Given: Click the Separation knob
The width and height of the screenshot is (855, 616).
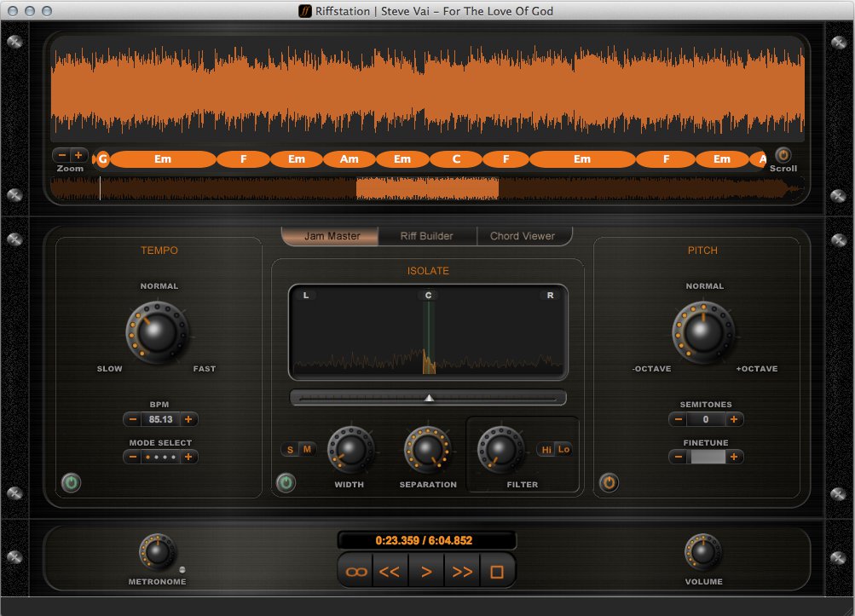Looking at the screenshot, I should [x=428, y=450].
